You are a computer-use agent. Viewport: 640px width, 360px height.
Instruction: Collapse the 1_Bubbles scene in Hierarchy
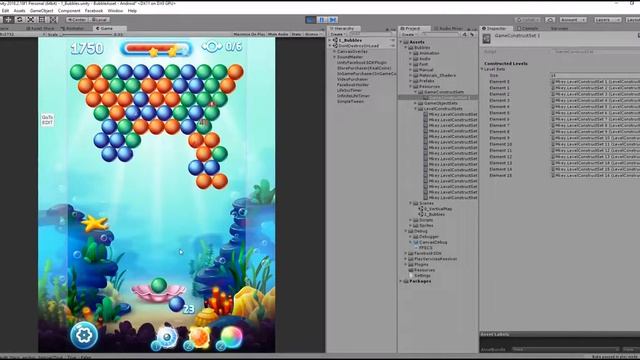coord(330,40)
